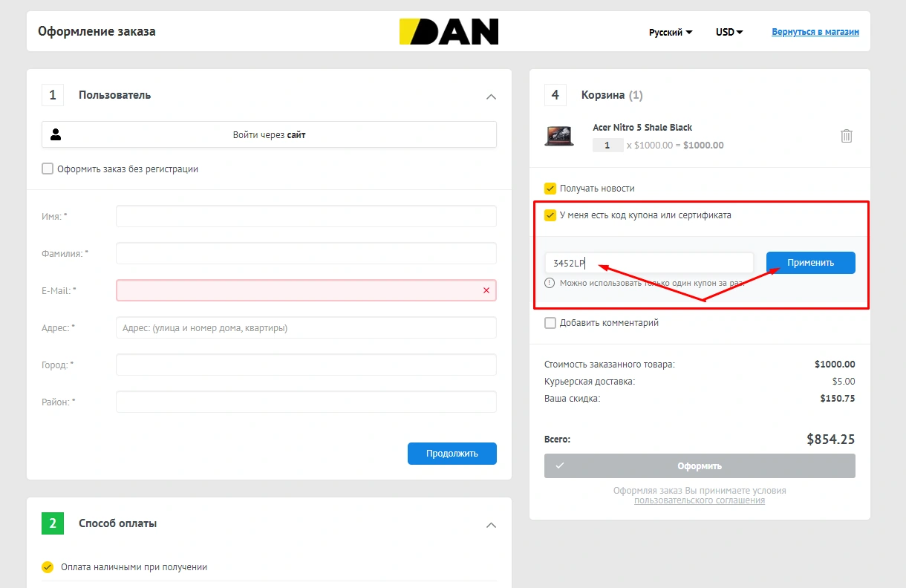Open the Acer Nitro 5 laptop thumbnail
The image size is (906, 588).
click(558, 136)
